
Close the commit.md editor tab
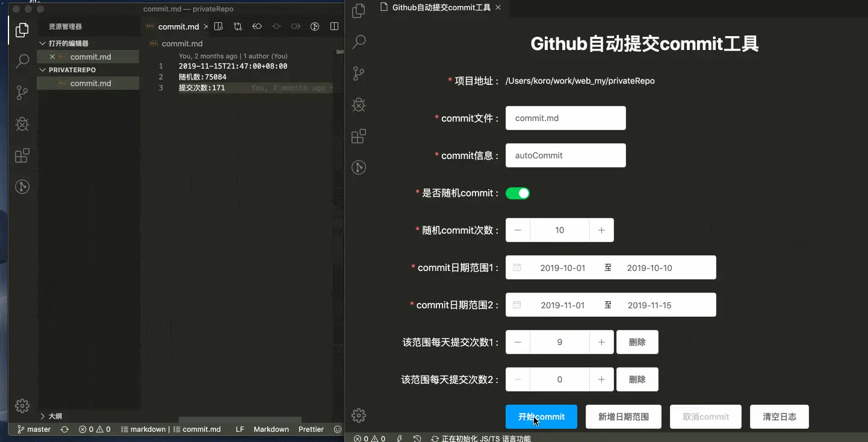[205, 26]
